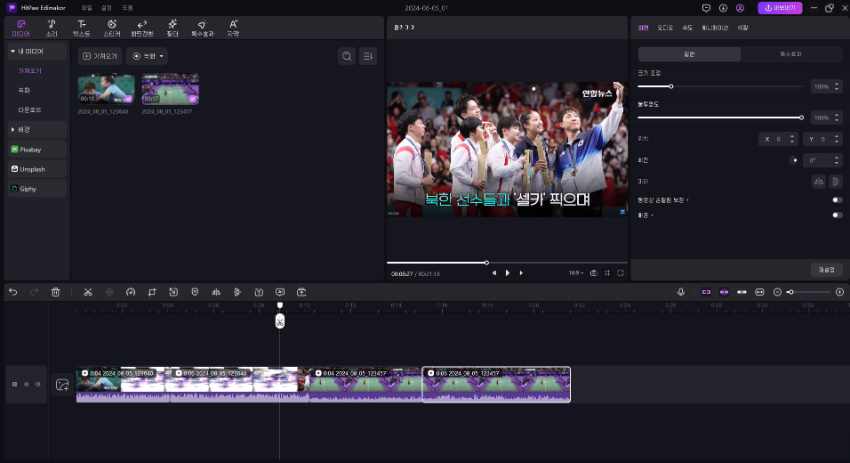Click the opacity slider handle

coord(801,117)
